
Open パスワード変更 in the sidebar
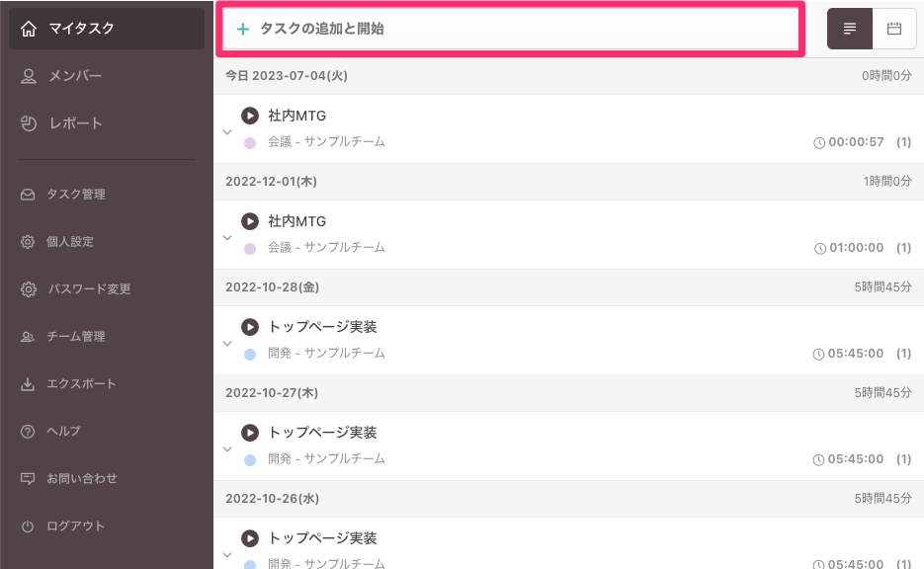coord(89,289)
